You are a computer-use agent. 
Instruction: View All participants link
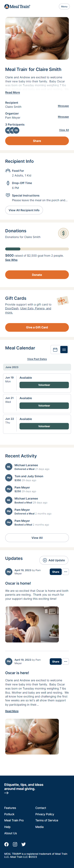(64, 130)
